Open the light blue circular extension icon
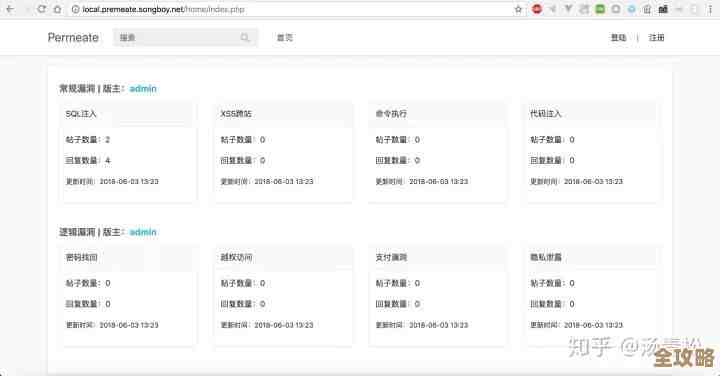Screen dimensions: 720x376 pos(632,9)
